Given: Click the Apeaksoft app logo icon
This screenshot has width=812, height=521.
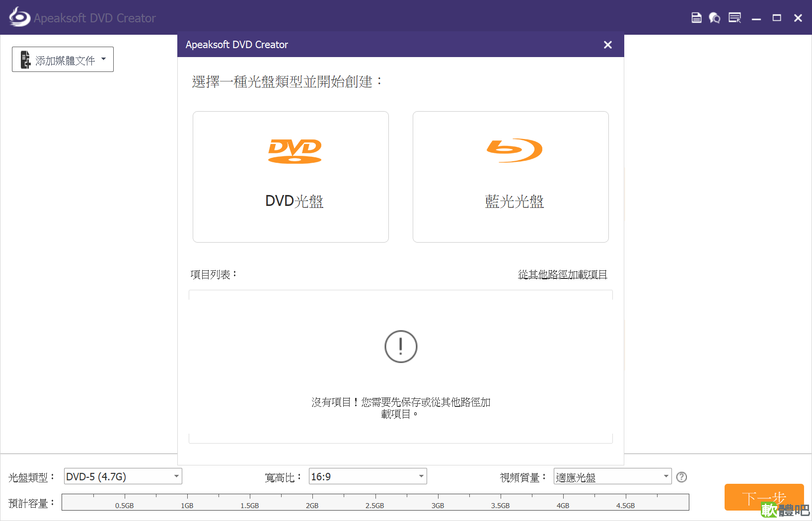Looking at the screenshot, I should (x=19, y=17).
